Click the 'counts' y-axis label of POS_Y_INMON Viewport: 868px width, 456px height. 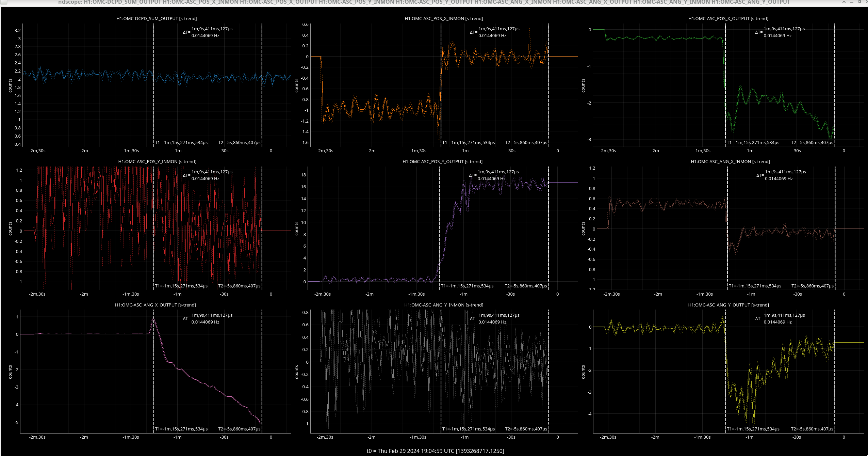coord(10,229)
